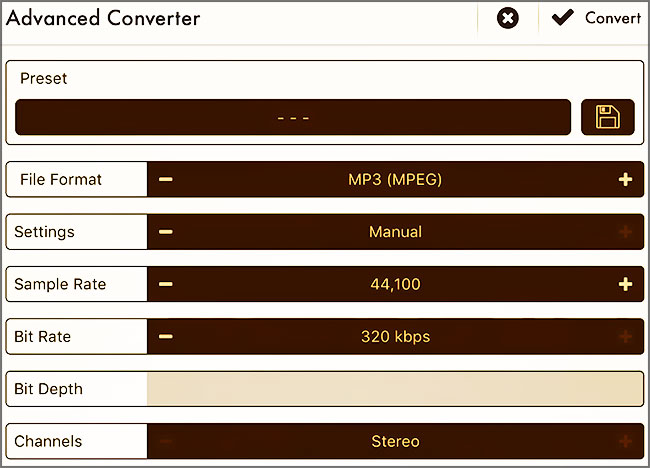Lower Sample Rate with minus icon
Image resolution: width=650 pixels, height=468 pixels.
coord(166,284)
